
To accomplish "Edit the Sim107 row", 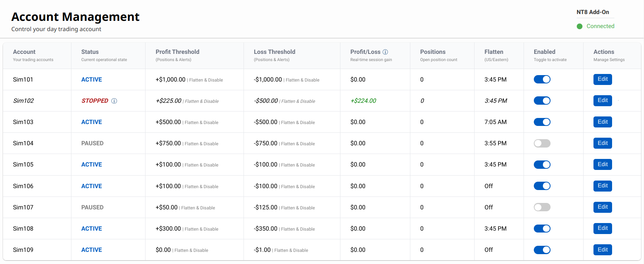I will [x=603, y=207].
